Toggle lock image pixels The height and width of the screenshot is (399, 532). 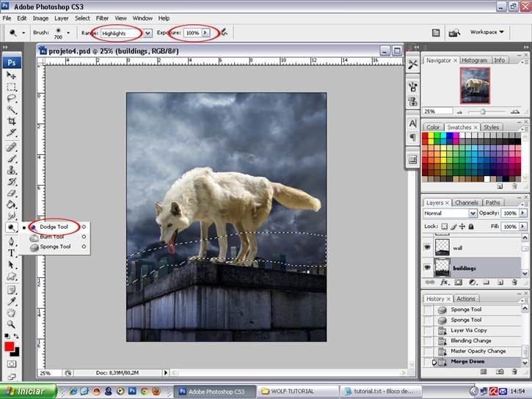[453, 226]
